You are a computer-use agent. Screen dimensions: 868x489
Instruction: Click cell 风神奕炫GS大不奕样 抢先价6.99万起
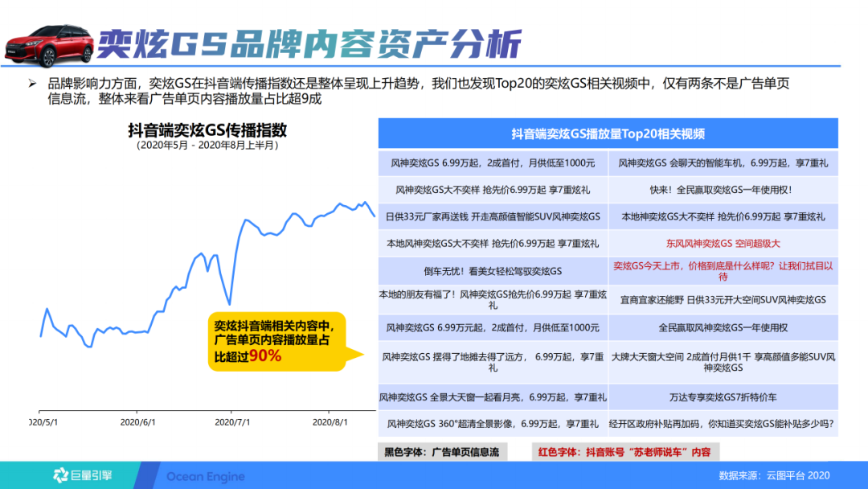[x=493, y=190]
